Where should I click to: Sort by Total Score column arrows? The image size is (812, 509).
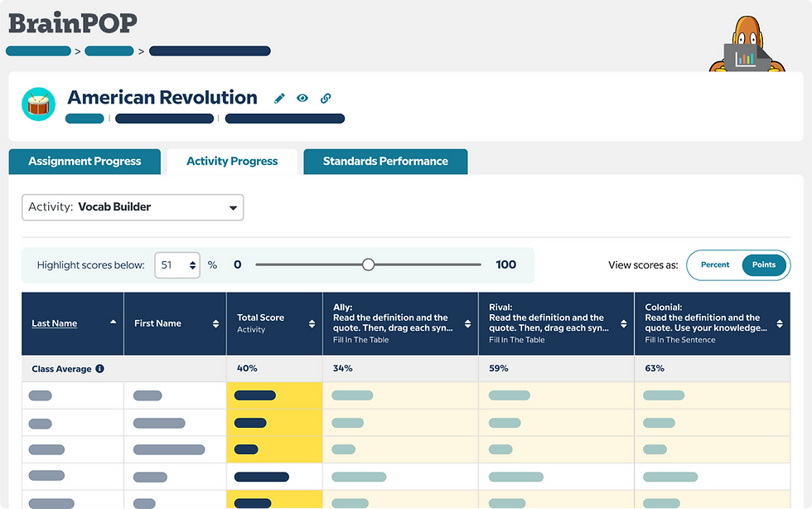point(312,324)
